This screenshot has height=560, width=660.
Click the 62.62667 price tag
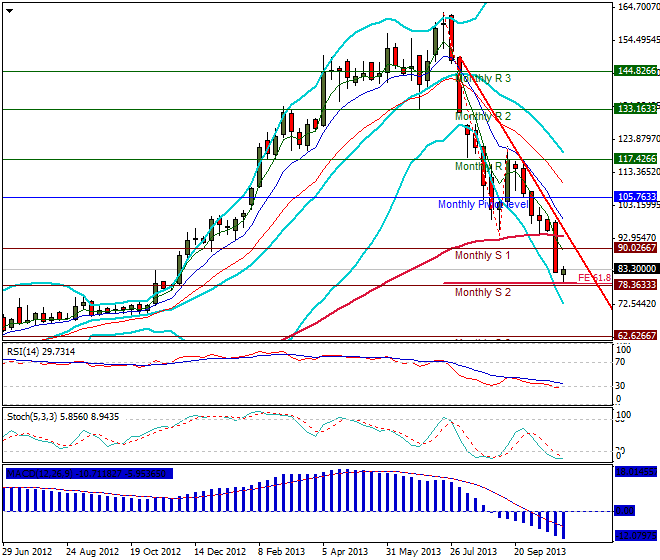635,336
